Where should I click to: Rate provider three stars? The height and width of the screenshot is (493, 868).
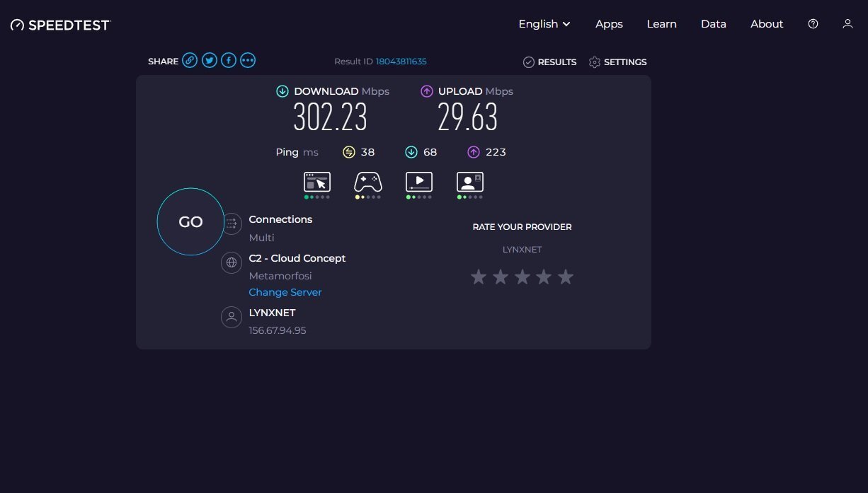point(522,277)
